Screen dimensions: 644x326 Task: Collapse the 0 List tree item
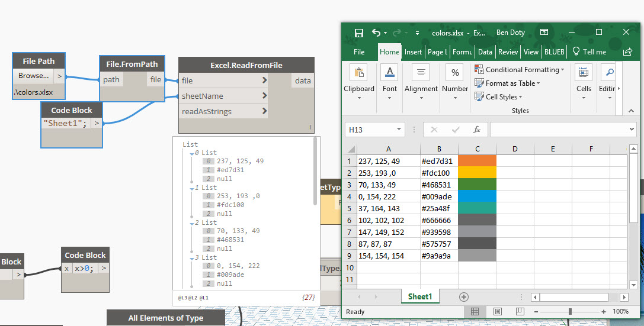(x=191, y=153)
